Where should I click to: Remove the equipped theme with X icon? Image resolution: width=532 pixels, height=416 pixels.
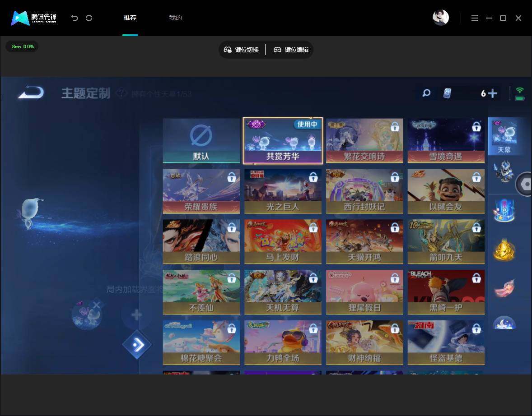tap(97, 305)
